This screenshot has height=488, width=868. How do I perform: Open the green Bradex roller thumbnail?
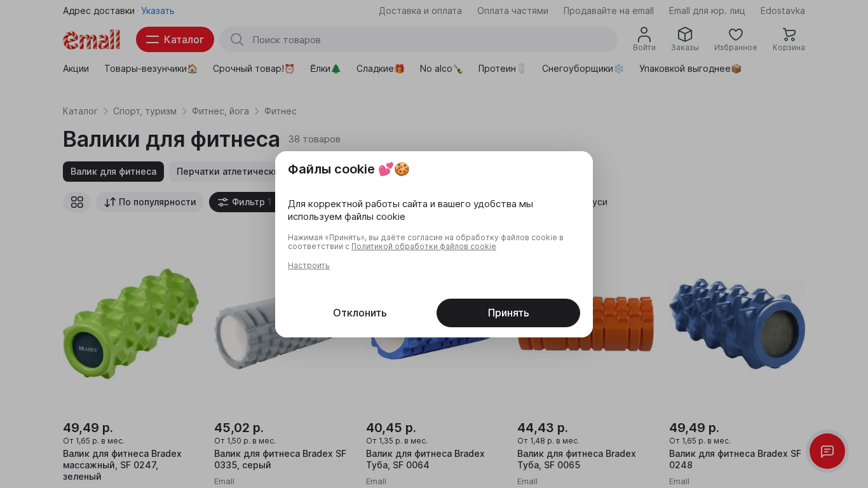[x=131, y=324]
